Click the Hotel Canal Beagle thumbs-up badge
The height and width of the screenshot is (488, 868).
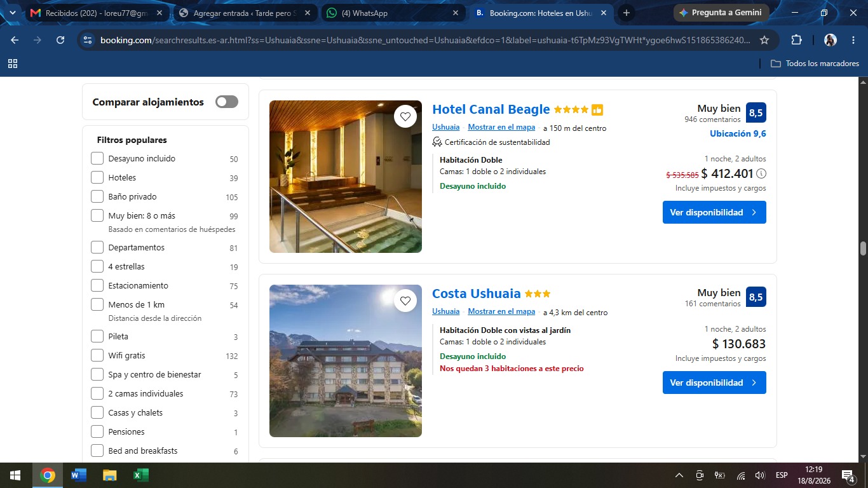click(x=597, y=110)
